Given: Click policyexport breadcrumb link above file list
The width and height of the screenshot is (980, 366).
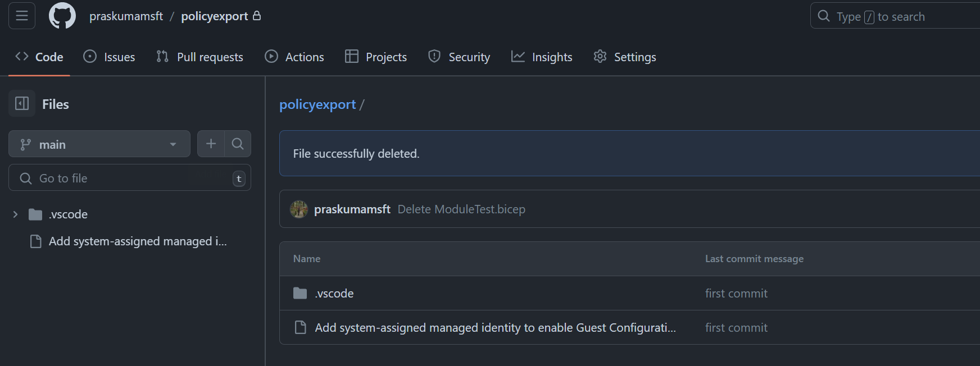Looking at the screenshot, I should [x=317, y=104].
